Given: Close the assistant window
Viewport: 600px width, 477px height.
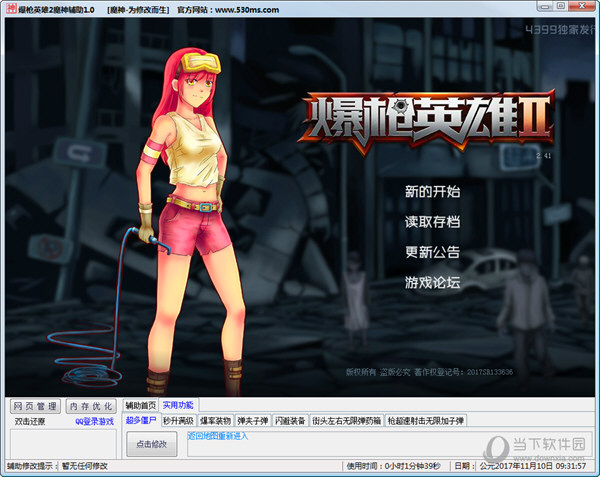Looking at the screenshot, I should [582, 6].
